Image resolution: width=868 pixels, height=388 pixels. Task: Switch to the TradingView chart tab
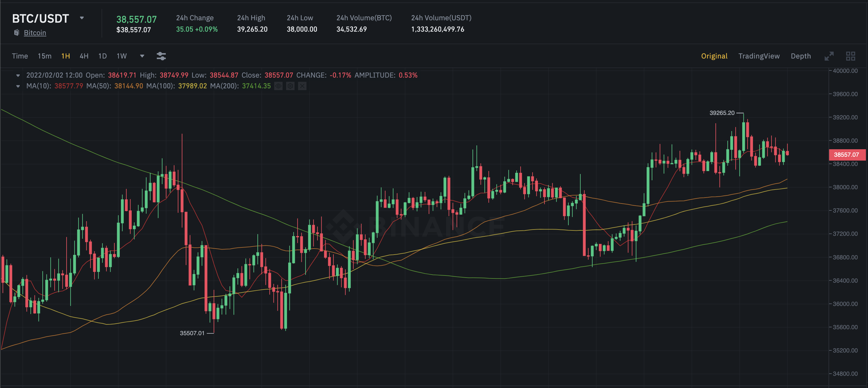[x=759, y=56]
